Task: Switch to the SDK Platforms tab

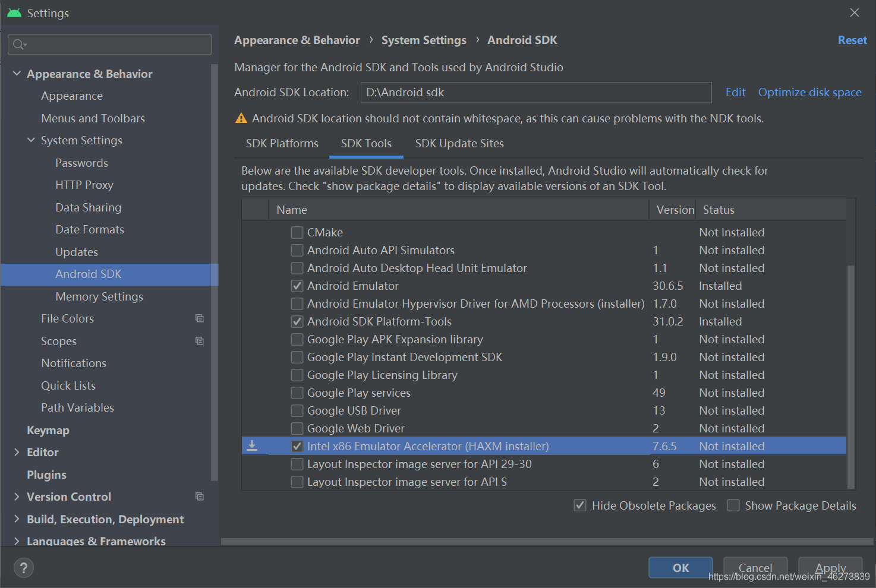Action: coord(282,144)
